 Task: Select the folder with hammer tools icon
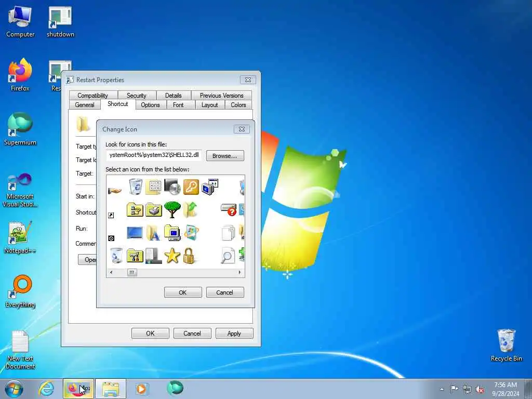pos(135,256)
